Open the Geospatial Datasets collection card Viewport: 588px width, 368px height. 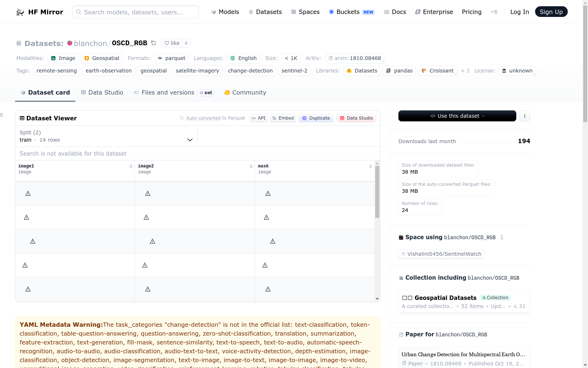(x=464, y=302)
